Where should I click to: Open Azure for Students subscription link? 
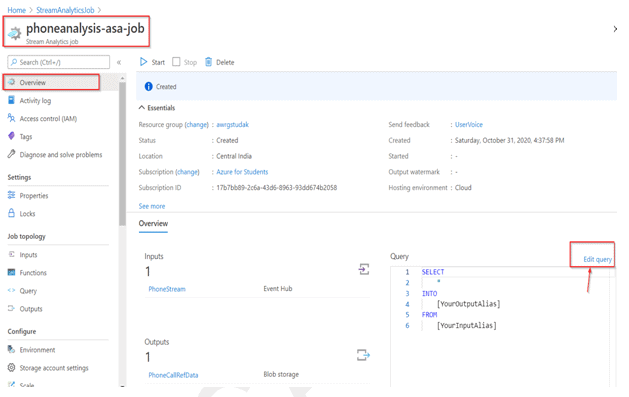(x=242, y=172)
